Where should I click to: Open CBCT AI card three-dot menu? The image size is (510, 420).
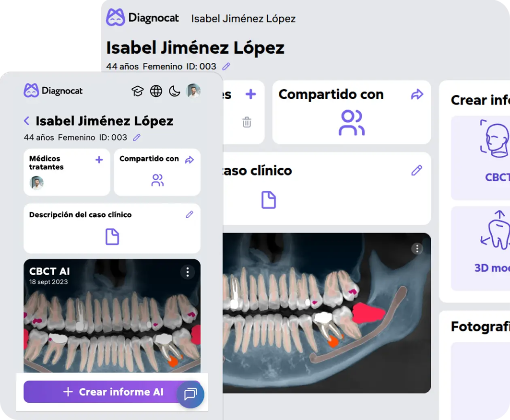point(188,272)
